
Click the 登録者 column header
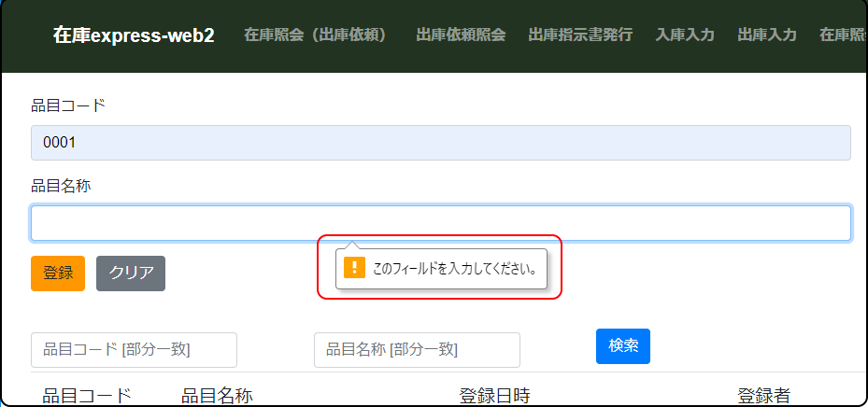[x=763, y=396]
